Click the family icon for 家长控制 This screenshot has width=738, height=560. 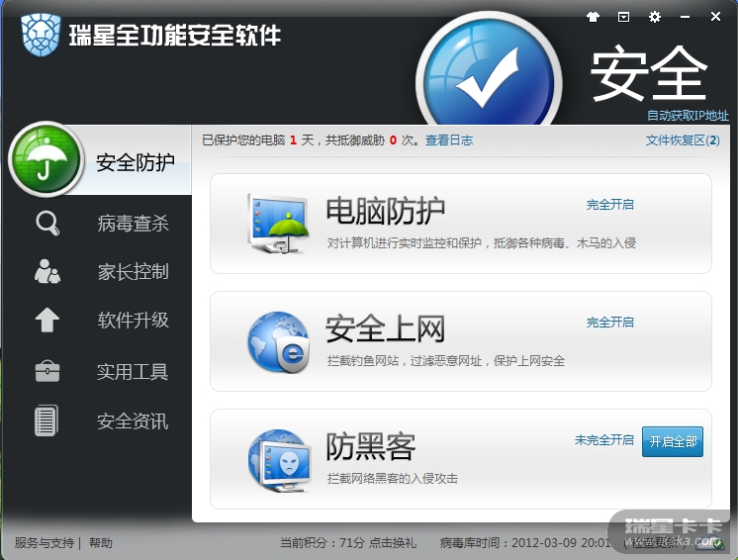click(47, 271)
